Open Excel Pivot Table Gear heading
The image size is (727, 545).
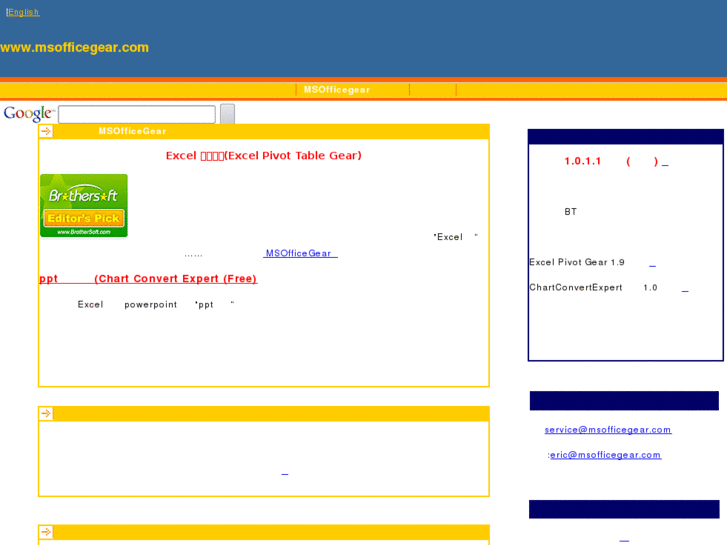pyautogui.click(x=263, y=155)
